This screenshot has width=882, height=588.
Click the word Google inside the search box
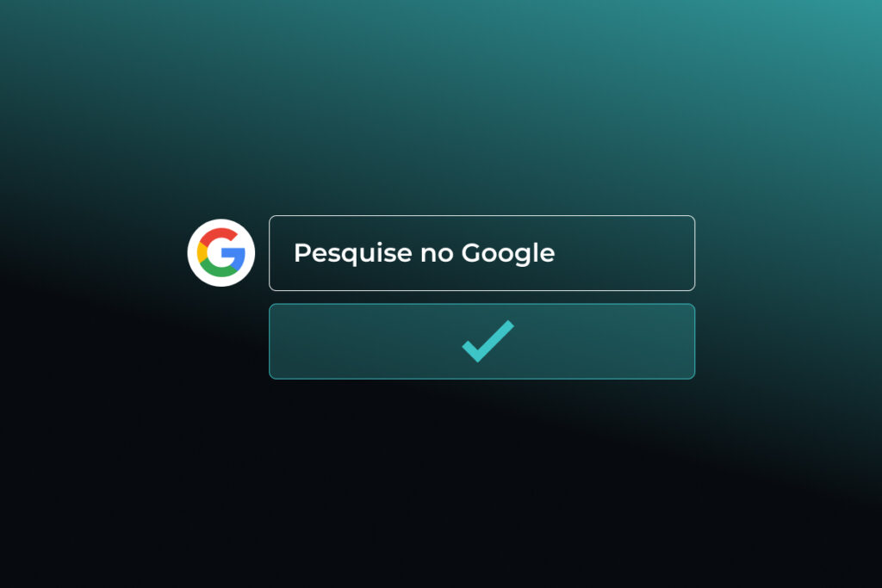[x=508, y=253]
